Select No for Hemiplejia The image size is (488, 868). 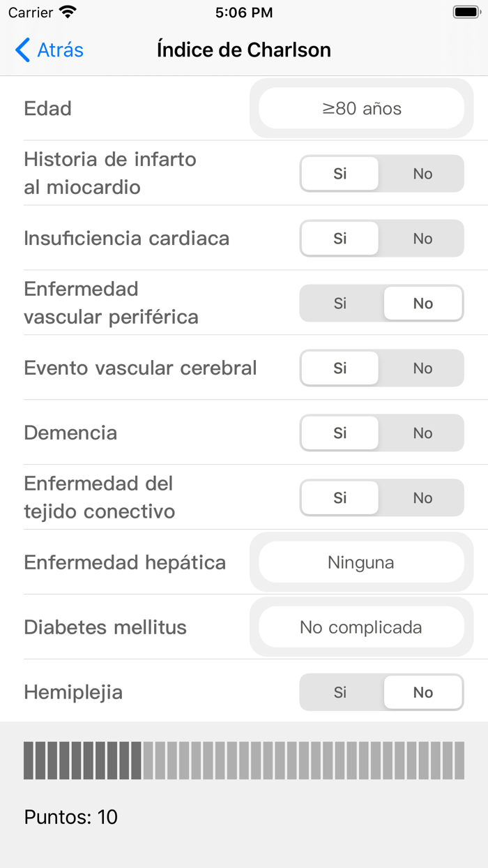tap(422, 693)
